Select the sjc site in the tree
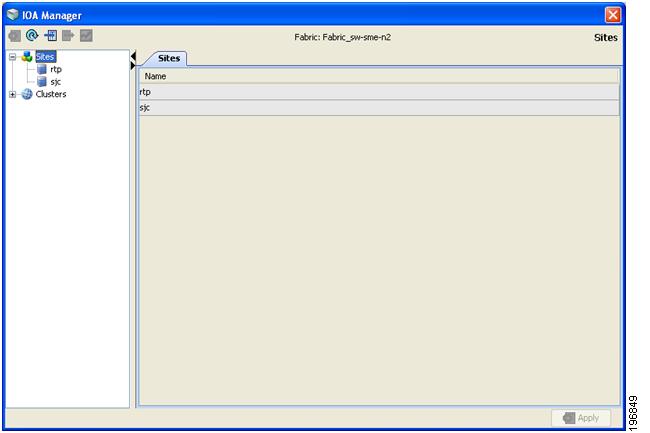Viewport: 650px width, 433px height. (56, 82)
